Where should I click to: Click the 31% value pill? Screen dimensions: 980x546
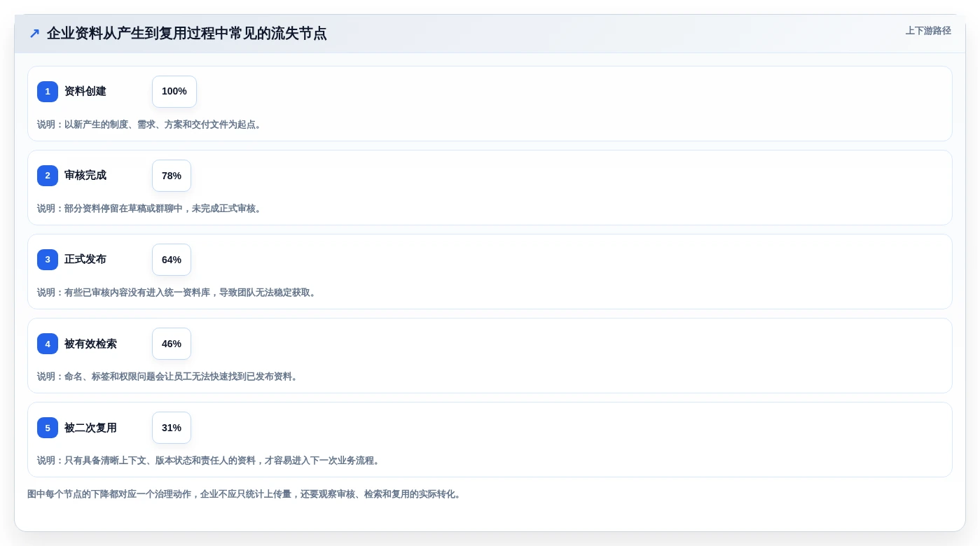172,428
